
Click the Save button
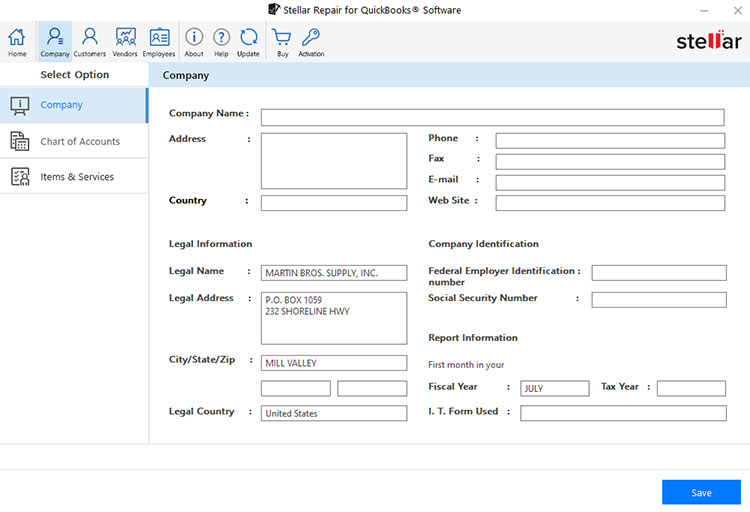point(701,492)
